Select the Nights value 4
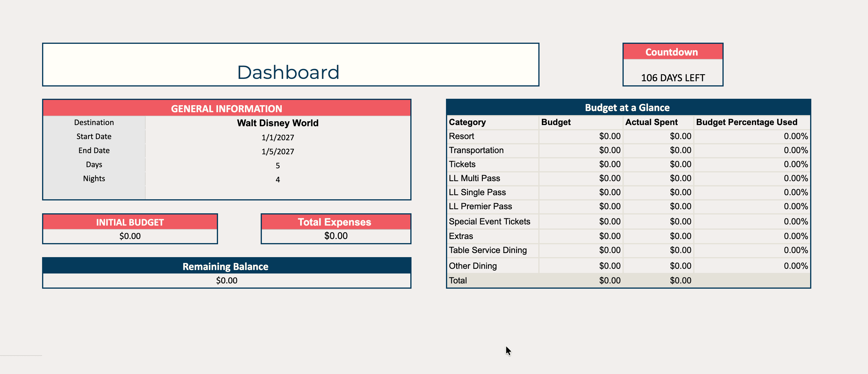 tap(278, 180)
